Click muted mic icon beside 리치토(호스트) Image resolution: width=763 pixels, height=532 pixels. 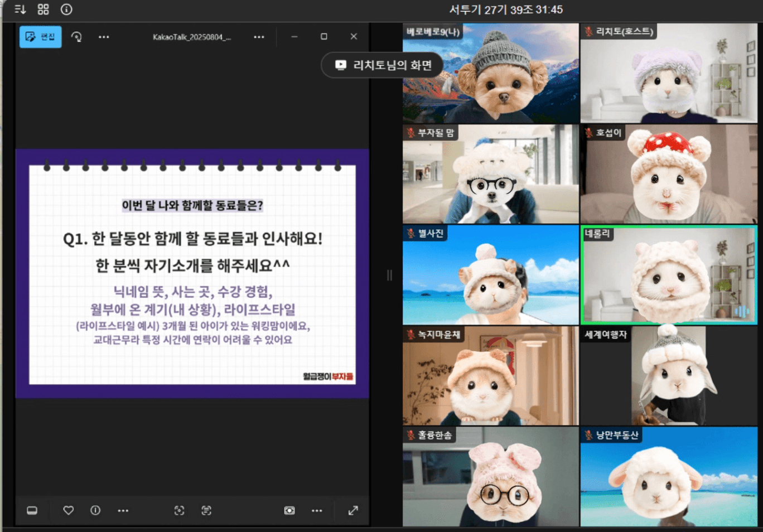coord(589,31)
